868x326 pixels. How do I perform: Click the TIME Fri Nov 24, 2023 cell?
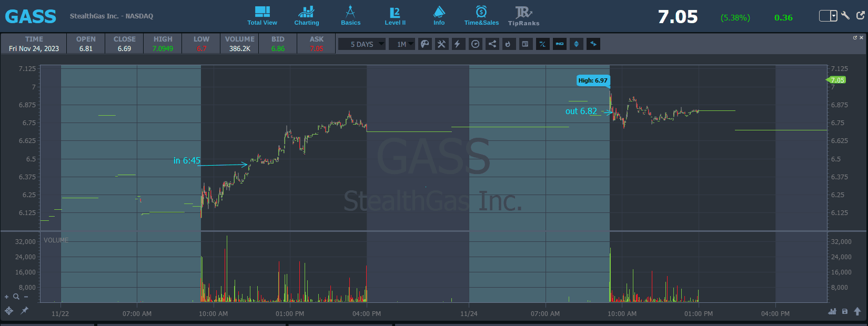(x=34, y=44)
